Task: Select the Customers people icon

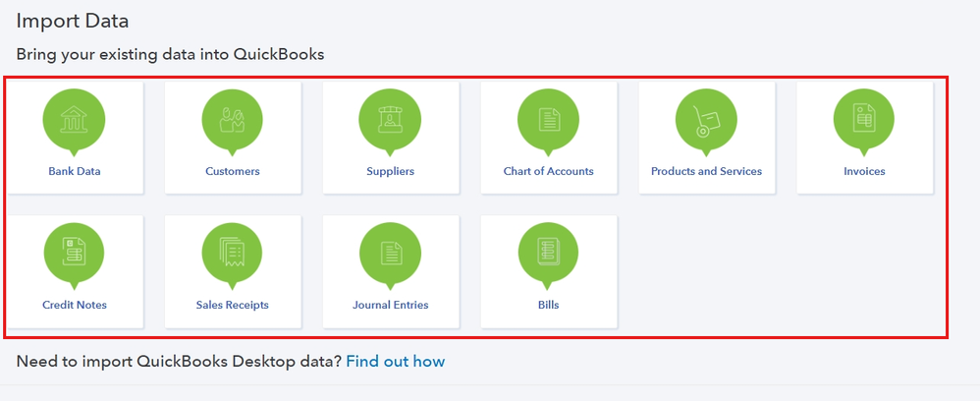Action: [233, 120]
